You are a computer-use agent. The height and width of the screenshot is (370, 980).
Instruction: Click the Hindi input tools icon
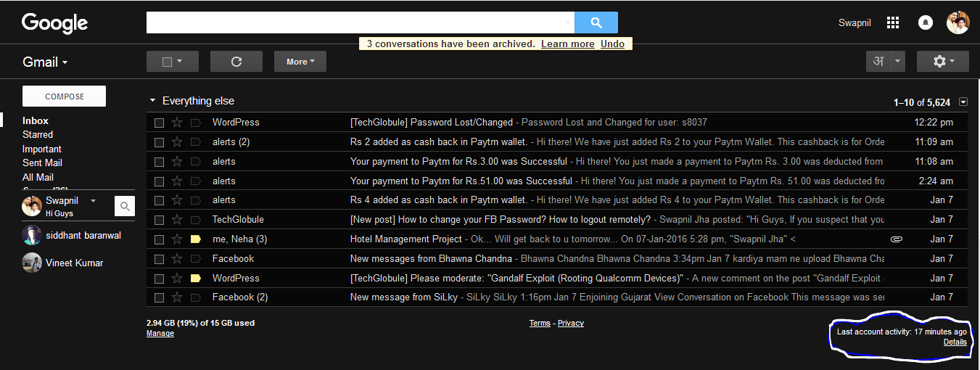click(x=878, y=62)
